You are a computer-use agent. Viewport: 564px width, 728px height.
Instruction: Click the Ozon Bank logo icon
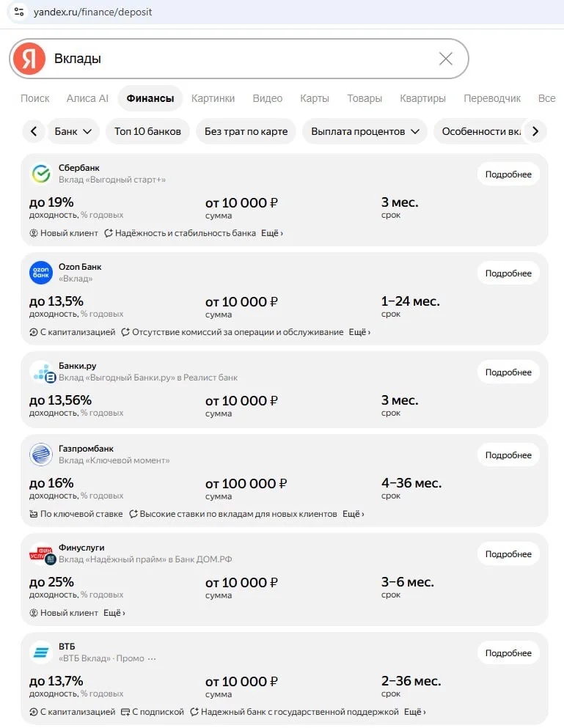point(41,273)
